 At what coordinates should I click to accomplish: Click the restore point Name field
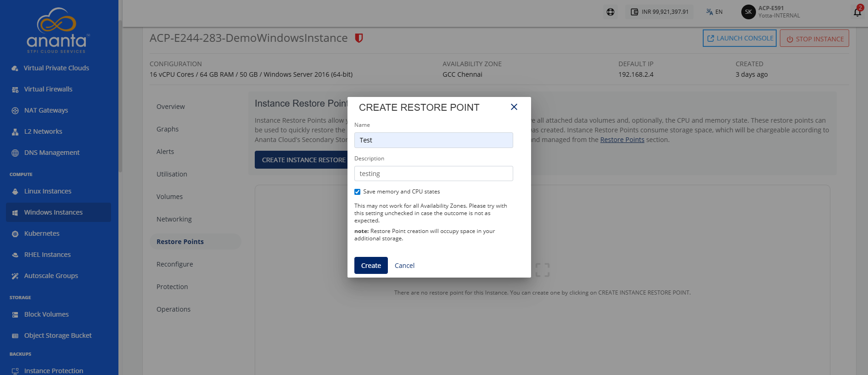434,140
